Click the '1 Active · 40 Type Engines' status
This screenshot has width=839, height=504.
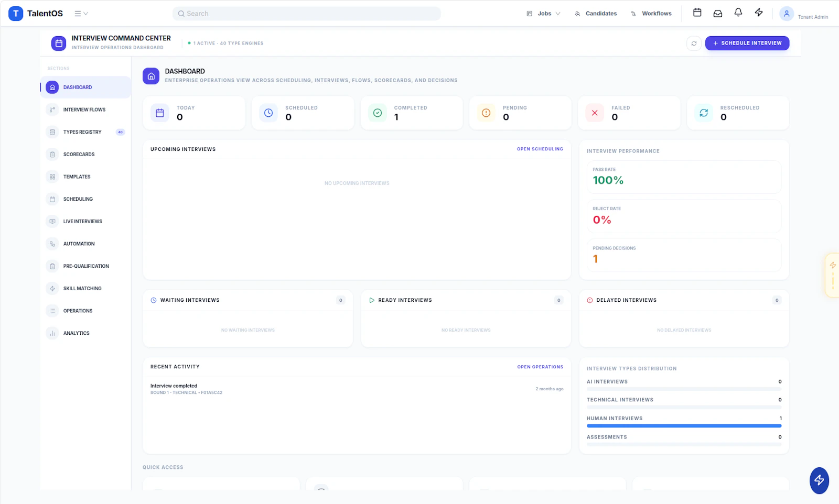226,43
